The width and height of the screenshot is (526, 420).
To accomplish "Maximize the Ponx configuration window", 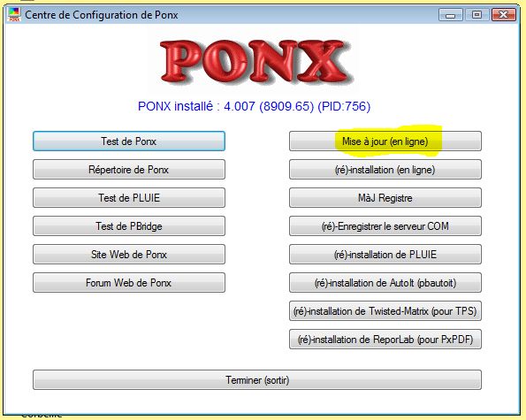I will pos(476,15).
